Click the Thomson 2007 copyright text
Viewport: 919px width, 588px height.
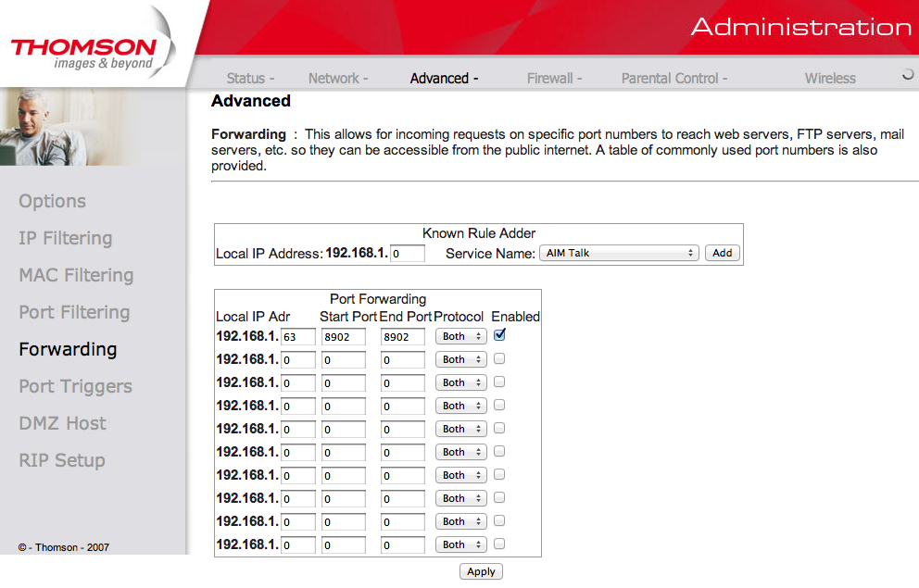pyautogui.click(x=63, y=547)
